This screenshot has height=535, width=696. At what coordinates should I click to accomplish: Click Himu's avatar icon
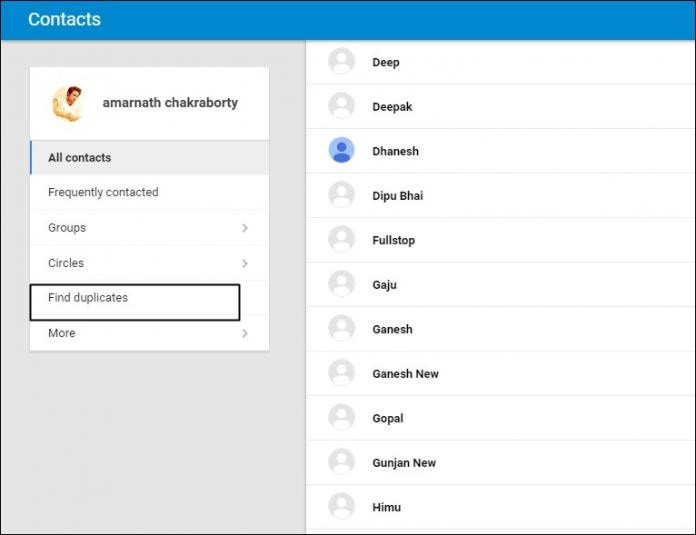pos(341,506)
